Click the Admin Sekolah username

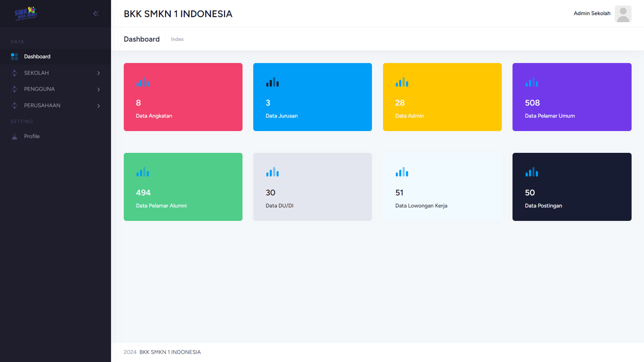click(592, 13)
